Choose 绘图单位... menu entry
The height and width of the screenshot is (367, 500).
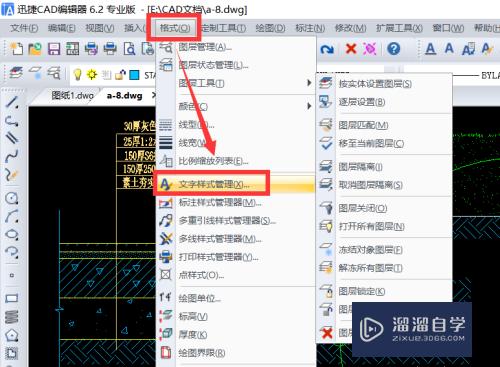235,298
